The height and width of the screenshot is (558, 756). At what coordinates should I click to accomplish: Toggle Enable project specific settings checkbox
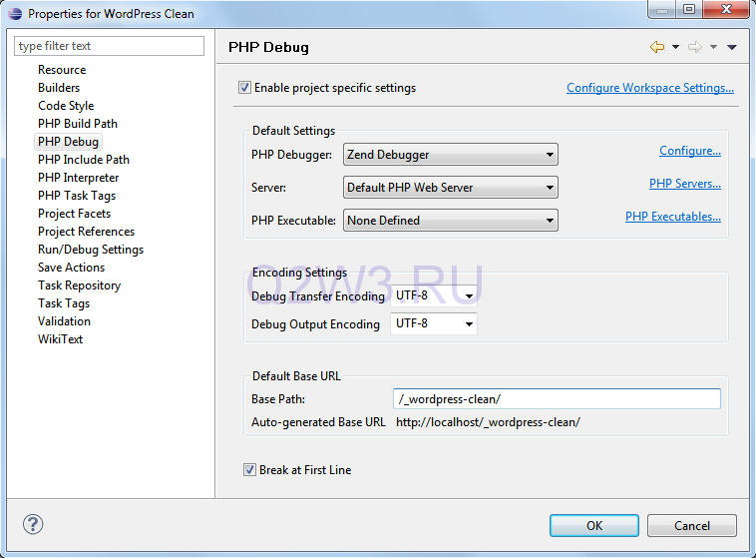click(244, 88)
